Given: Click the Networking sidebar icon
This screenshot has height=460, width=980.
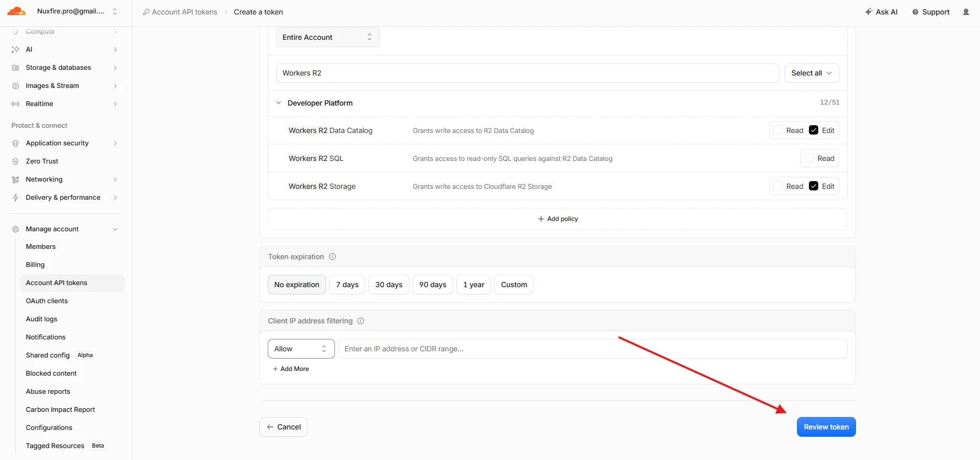Looking at the screenshot, I should [x=16, y=180].
